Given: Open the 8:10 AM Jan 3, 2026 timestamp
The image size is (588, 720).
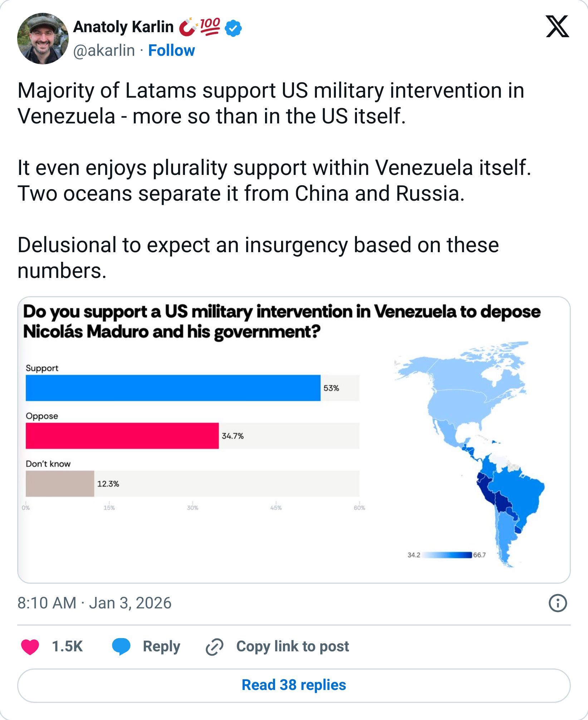Looking at the screenshot, I should 94,603.
